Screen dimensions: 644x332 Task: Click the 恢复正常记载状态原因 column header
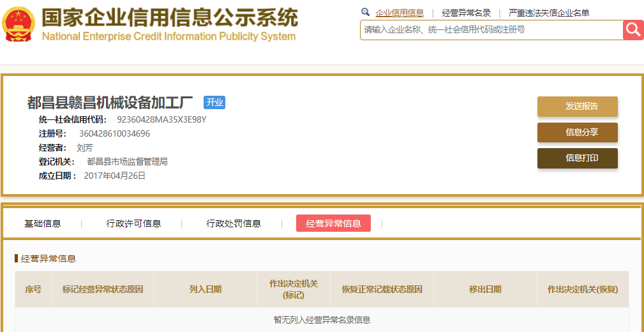(382, 289)
